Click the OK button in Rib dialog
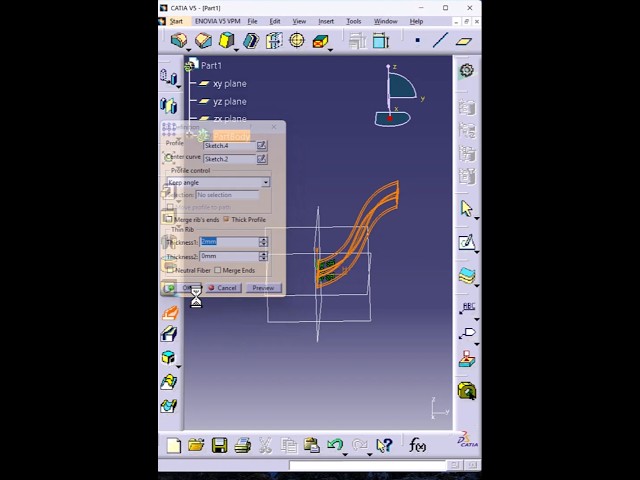This screenshot has width=640, height=480. tap(182, 288)
